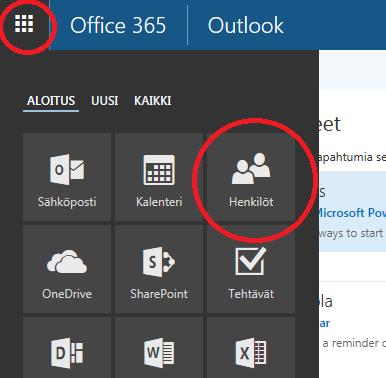Open the Delve tile with D icon
Screen dimensions: 386x378
(67, 348)
